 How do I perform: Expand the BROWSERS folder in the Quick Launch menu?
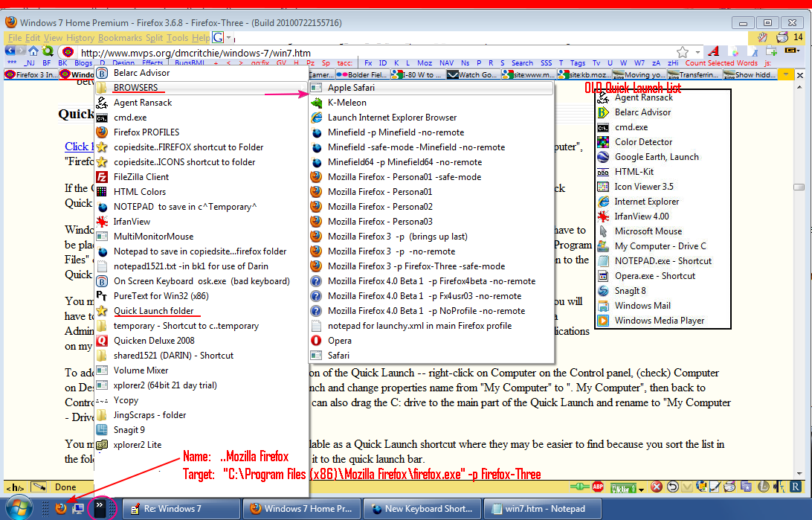point(202,88)
